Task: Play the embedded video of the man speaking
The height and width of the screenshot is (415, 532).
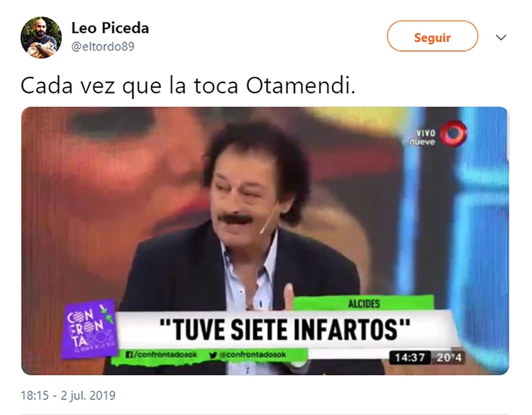Action: tap(265, 240)
